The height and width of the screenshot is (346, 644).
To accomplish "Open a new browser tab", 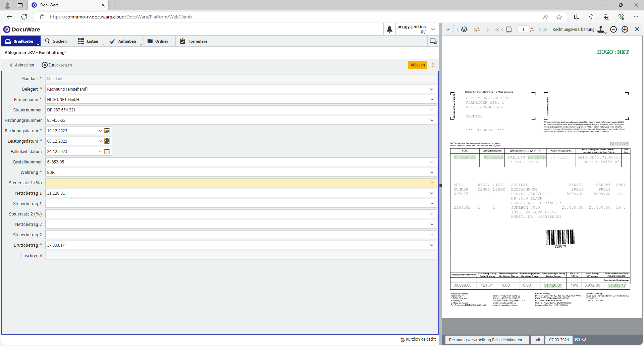I will tap(114, 5).
